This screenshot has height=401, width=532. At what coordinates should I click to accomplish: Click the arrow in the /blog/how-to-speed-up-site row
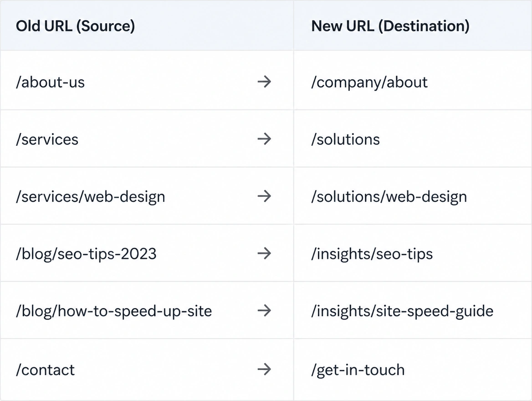(x=264, y=310)
